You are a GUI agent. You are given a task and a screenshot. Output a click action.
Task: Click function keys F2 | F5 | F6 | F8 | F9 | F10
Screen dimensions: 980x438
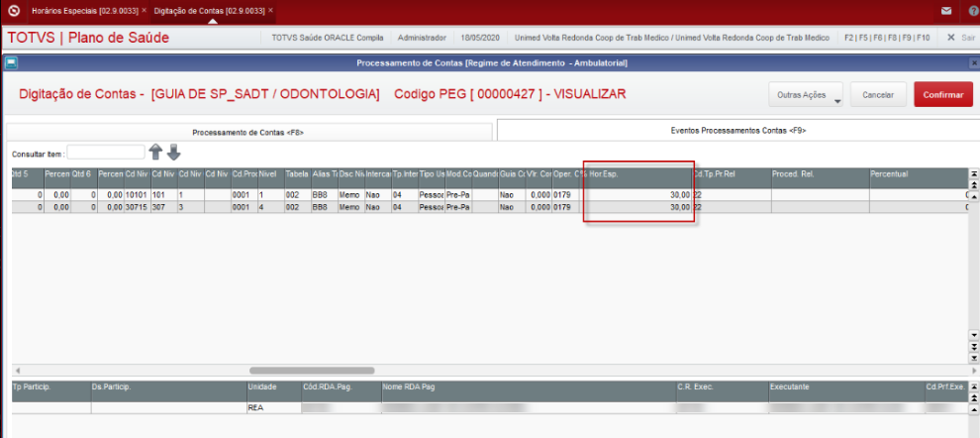pyautogui.click(x=887, y=38)
